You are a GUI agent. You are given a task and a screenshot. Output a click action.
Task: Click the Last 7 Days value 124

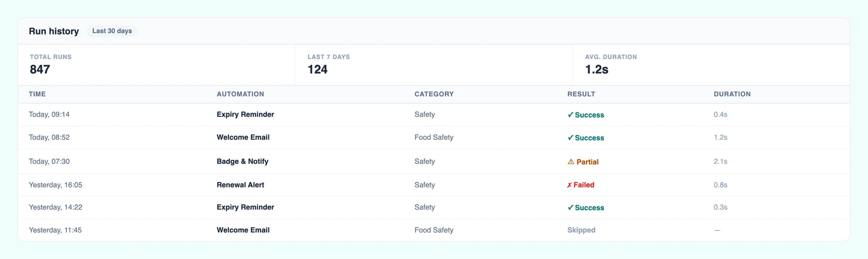click(x=318, y=69)
